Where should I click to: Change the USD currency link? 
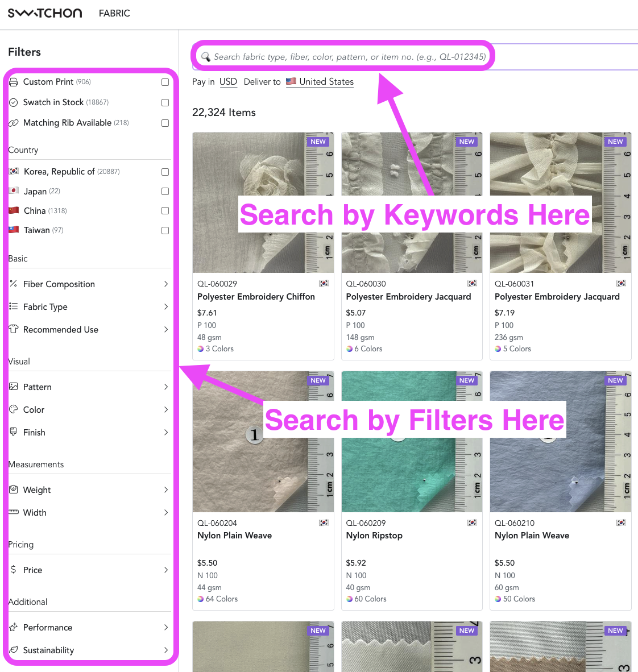click(228, 81)
